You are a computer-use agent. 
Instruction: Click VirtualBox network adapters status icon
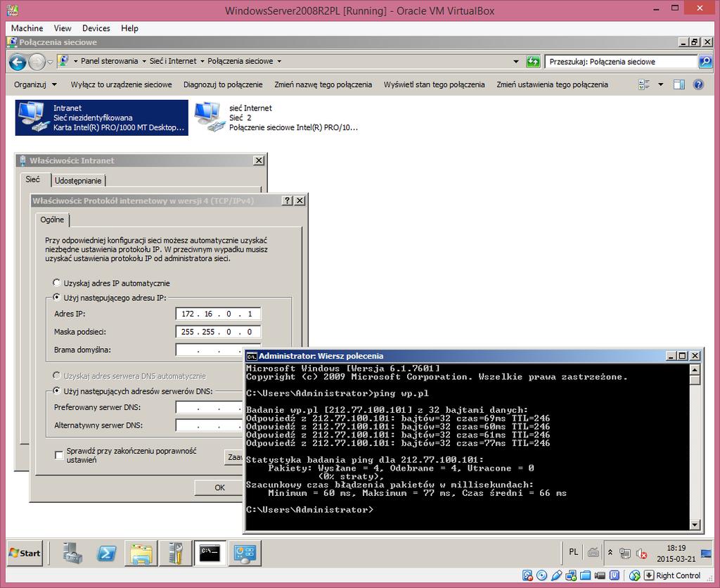[x=571, y=575]
